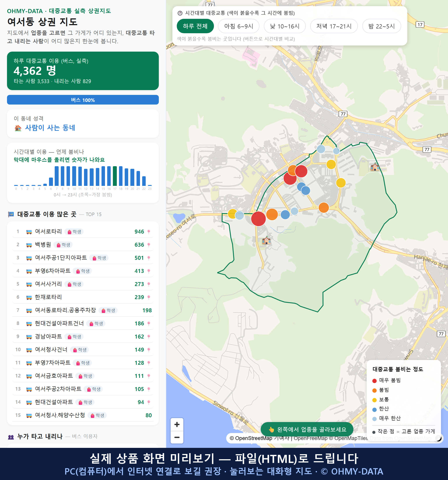
Task: Select the 하루 전체 time filter
Action: click(x=195, y=26)
